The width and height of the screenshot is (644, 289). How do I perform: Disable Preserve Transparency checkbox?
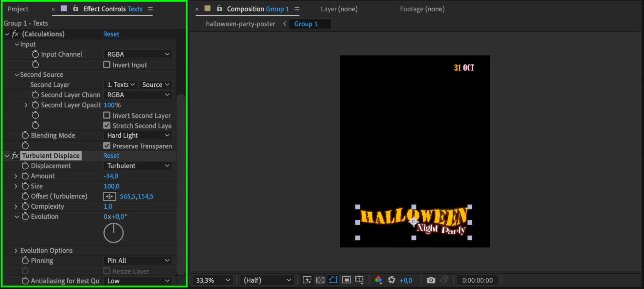point(107,146)
